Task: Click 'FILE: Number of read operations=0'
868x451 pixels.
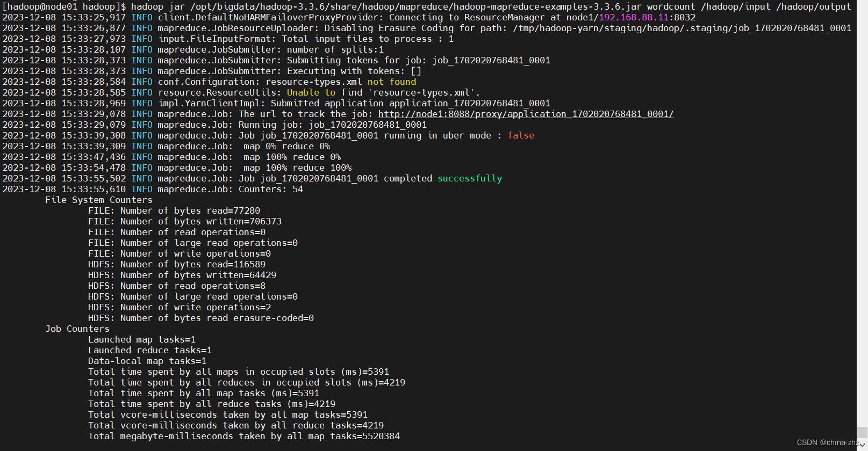Action: click(x=177, y=232)
